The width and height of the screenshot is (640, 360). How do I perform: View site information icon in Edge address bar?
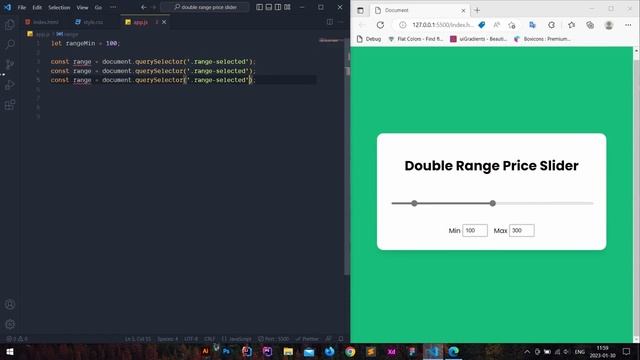(402, 25)
